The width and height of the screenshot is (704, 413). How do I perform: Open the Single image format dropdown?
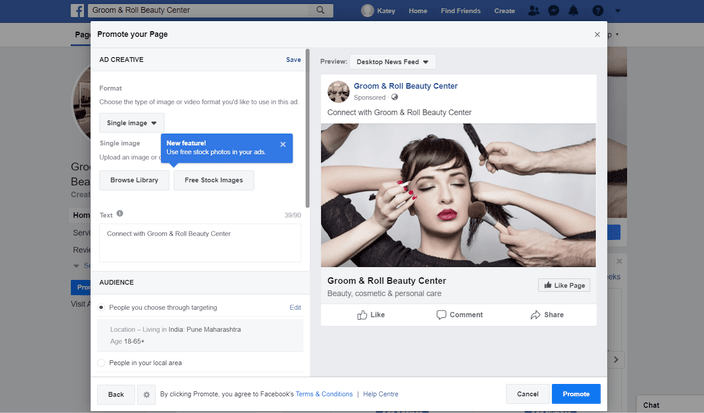(132, 123)
